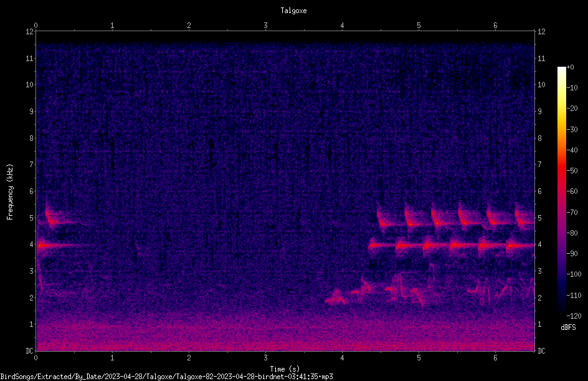Click the Time (s) axis label
This screenshot has width=588, height=381.
285,369
